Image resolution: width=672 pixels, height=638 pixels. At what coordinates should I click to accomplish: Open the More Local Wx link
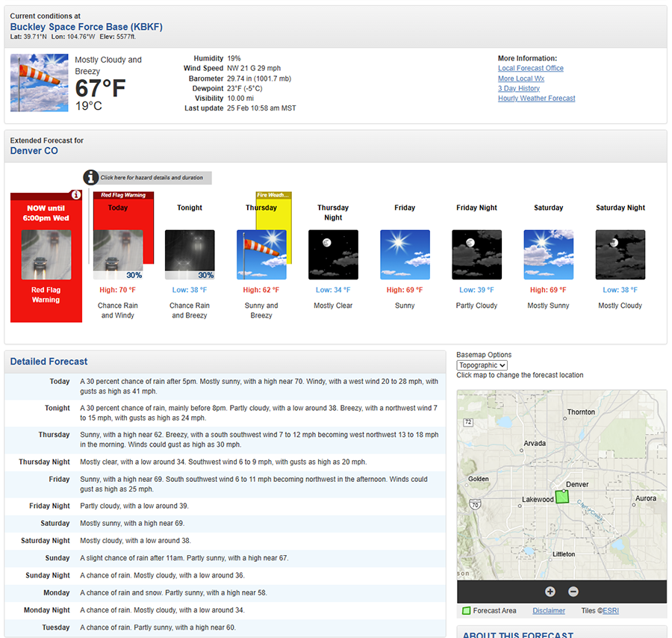point(520,78)
